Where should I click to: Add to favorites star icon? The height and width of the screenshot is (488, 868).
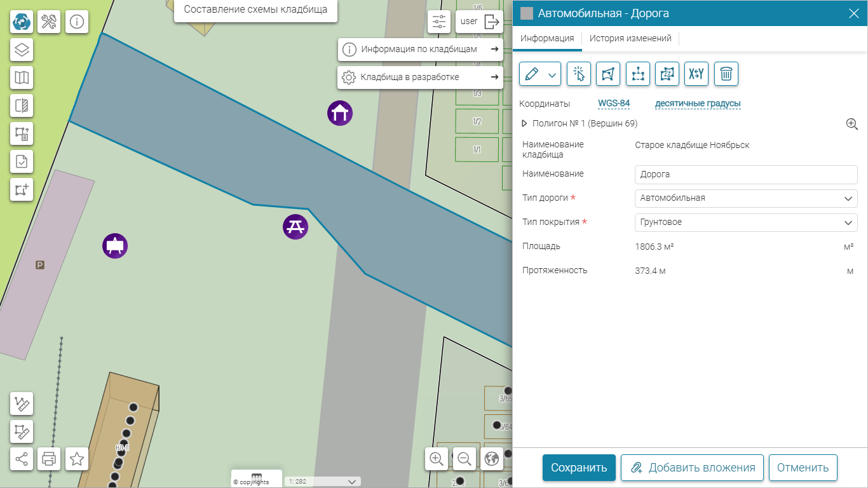[x=77, y=458]
